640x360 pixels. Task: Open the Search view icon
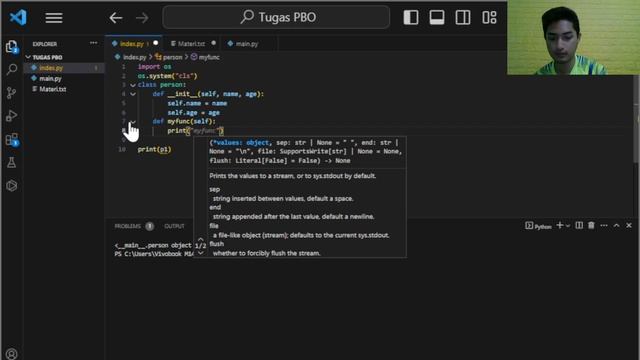pos(12,69)
